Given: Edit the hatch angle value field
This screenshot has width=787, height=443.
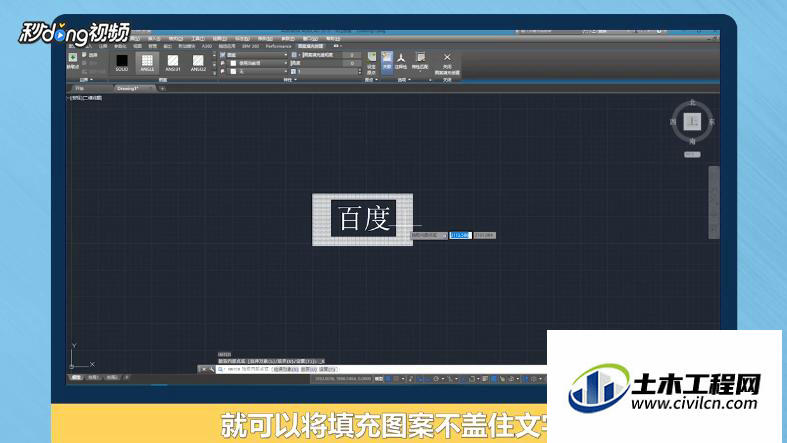Looking at the screenshot, I should [x=350, y=63].
